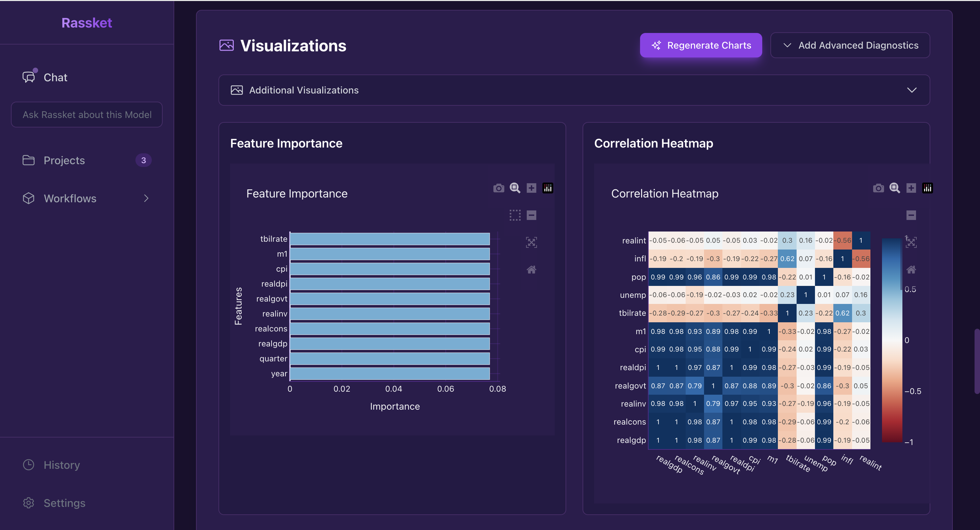Activate box select on Feature Importance chart
The height and width of the screenshot is (530, 980).
[x=515, y=215]
